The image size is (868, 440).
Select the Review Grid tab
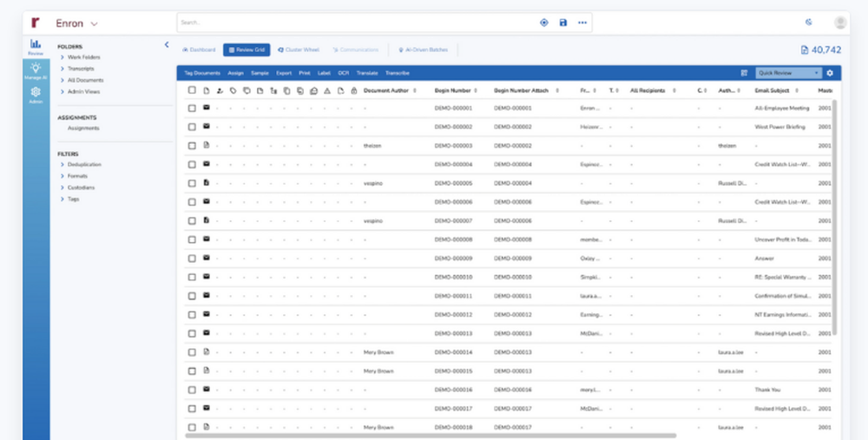(x=247, y=49)
